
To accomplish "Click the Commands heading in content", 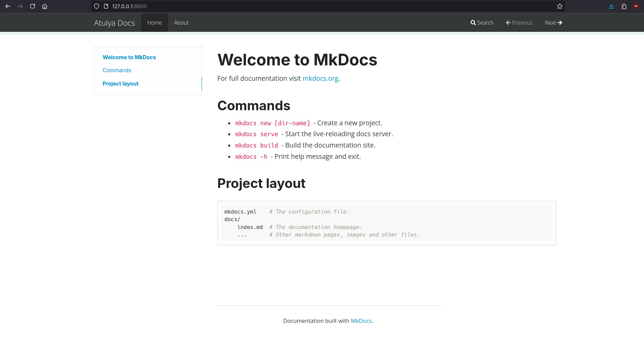I will coord(254,106).
